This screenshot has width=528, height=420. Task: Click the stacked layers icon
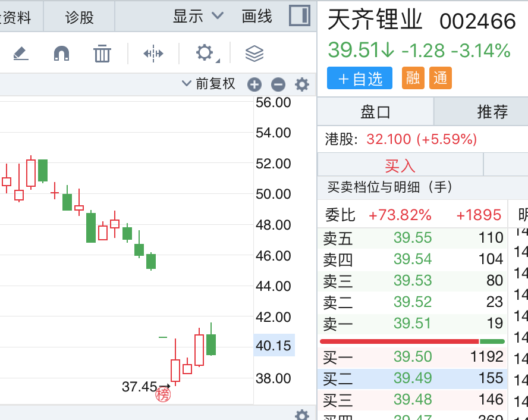click(254, 54)
